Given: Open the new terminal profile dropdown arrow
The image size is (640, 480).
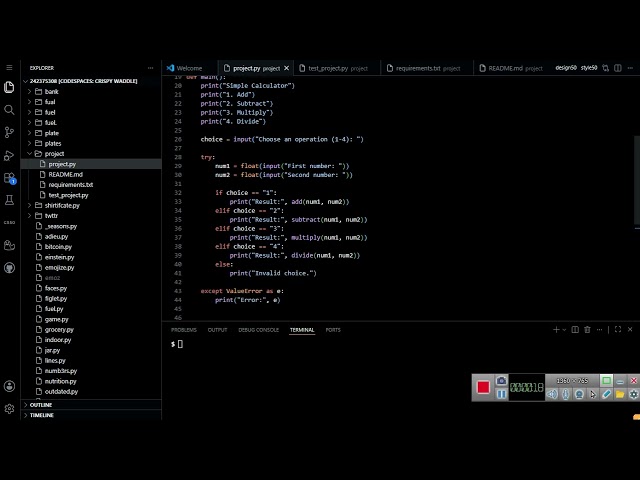Looking at the screenshot, I should 564,330.
